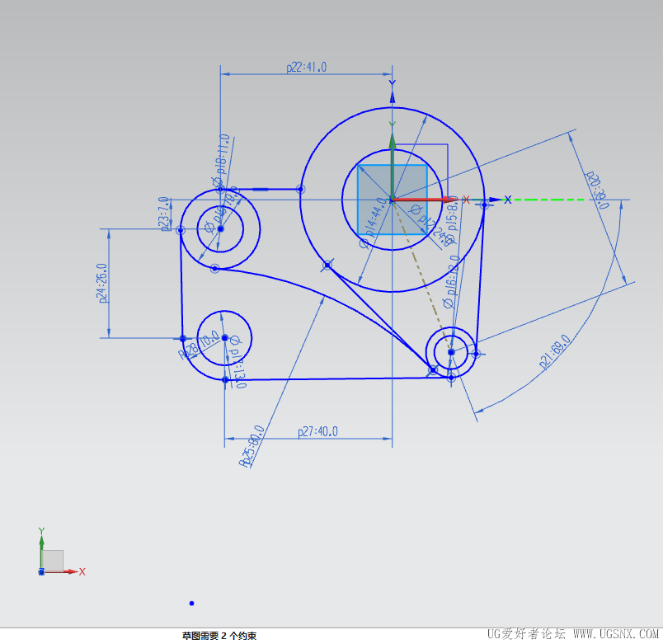Click the red X constraint marker beside origin
This screenshot has width=663, height=644.
[x=466, y=200]
